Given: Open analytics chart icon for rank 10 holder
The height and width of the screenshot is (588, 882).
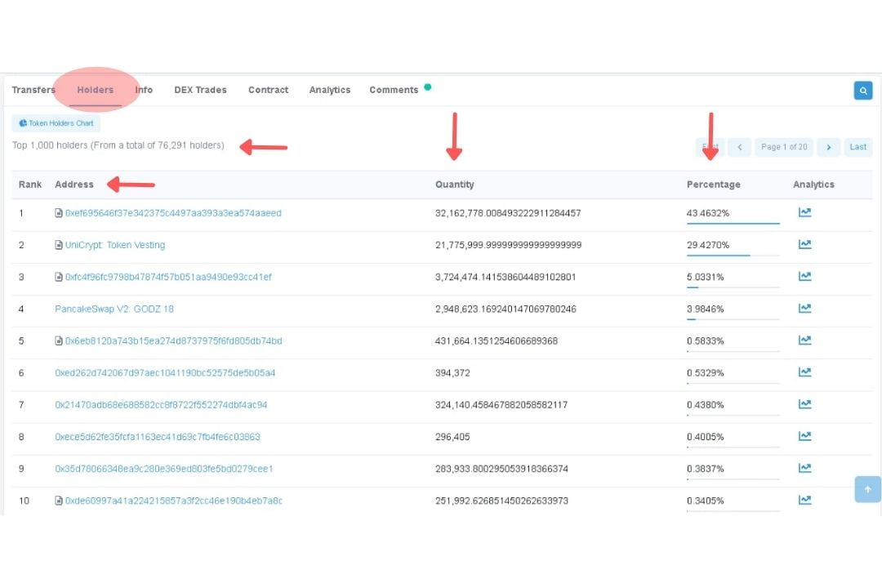Looking at the screenshot, I should point(805,501).
